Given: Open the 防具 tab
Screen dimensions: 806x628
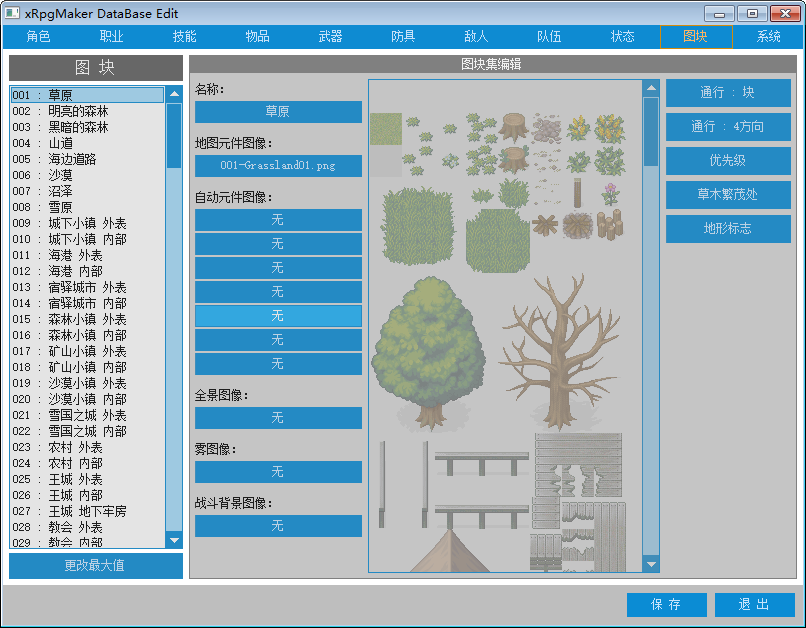Looking at the screenshot, I should pos(404,36).
